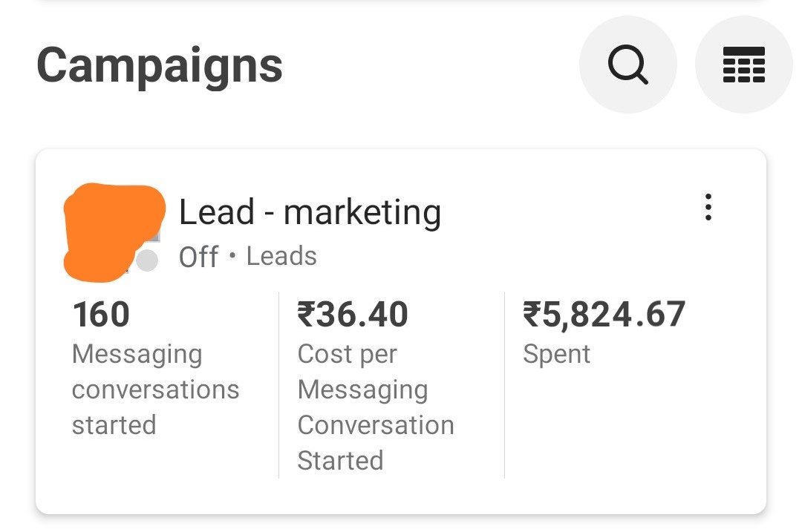Click the gray campaign status dot
This screenshot has width=802, height=532.
point(147,260)
